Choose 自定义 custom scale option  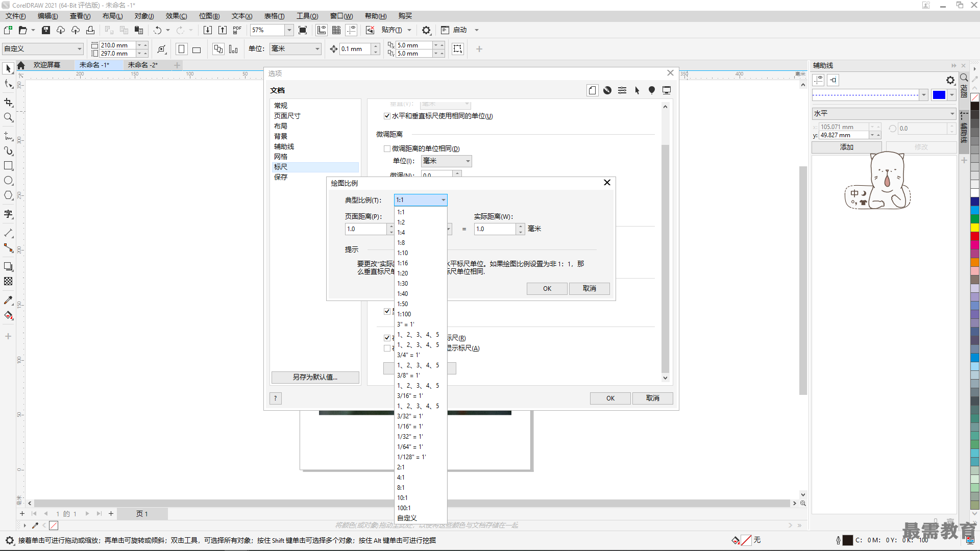click(x=421, y=518)
